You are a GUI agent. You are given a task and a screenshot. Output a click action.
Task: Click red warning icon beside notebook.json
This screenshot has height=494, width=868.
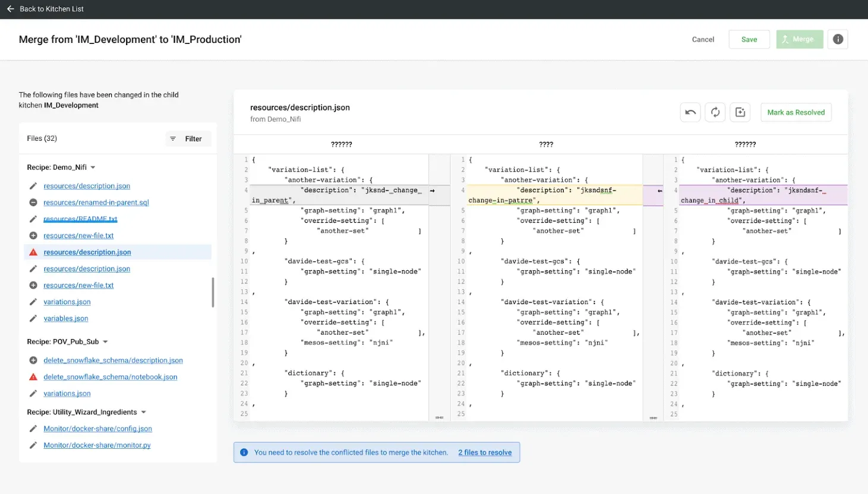pyautogui.click(x=33, y=377)
